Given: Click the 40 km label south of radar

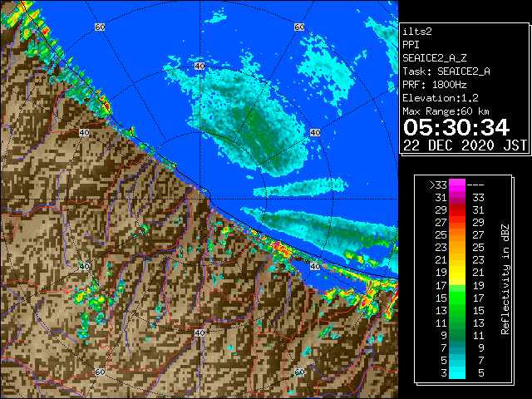Looking at the screenshot, I should (x=199, y=332).
